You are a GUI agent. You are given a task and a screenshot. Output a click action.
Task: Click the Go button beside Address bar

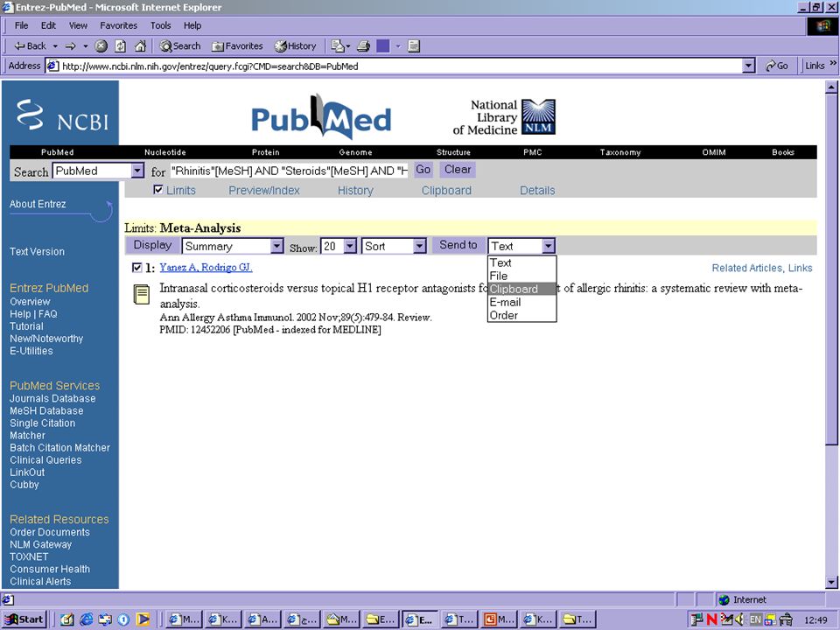(x=777, y=66)
